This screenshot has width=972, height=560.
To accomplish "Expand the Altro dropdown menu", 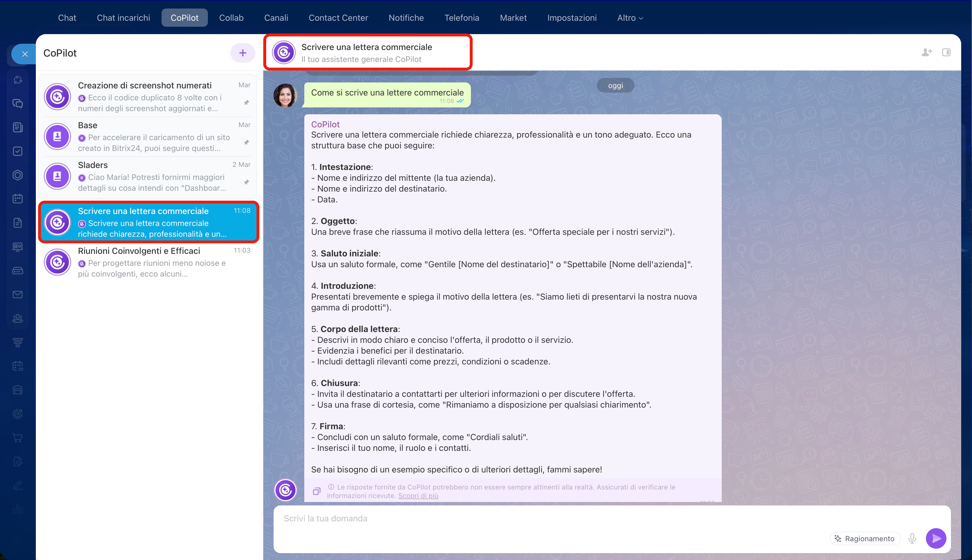I will pyautogui.click(x=630, y=18).
